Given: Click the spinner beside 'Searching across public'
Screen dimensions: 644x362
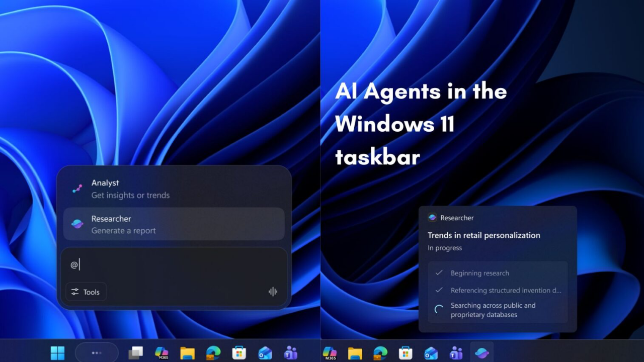Looking at the screenshot, I should click(439, 310).
